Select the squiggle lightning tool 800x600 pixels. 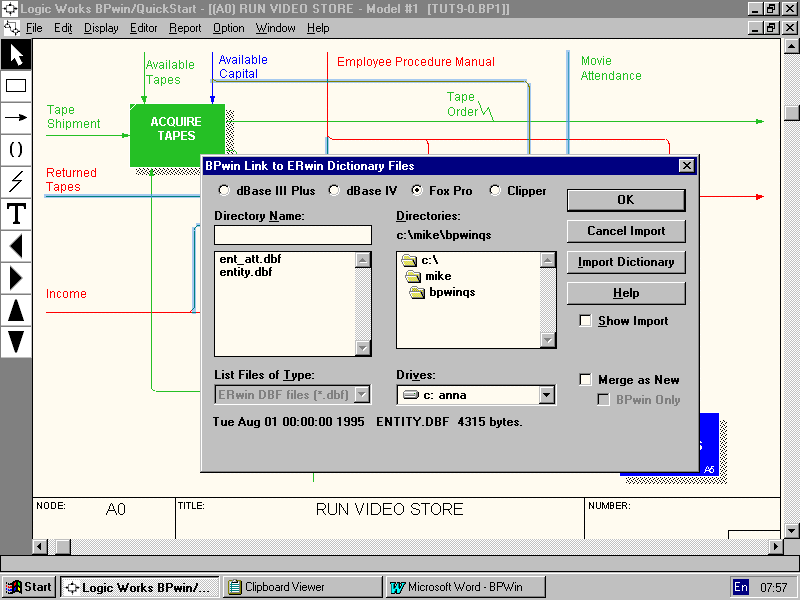(x=16, y=182)
